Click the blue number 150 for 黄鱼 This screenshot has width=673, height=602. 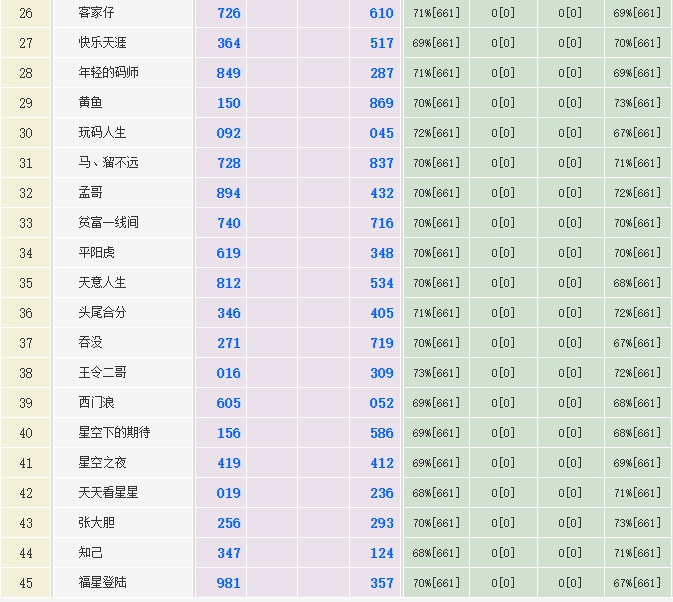pyautogui.click(x=228, y=103)
